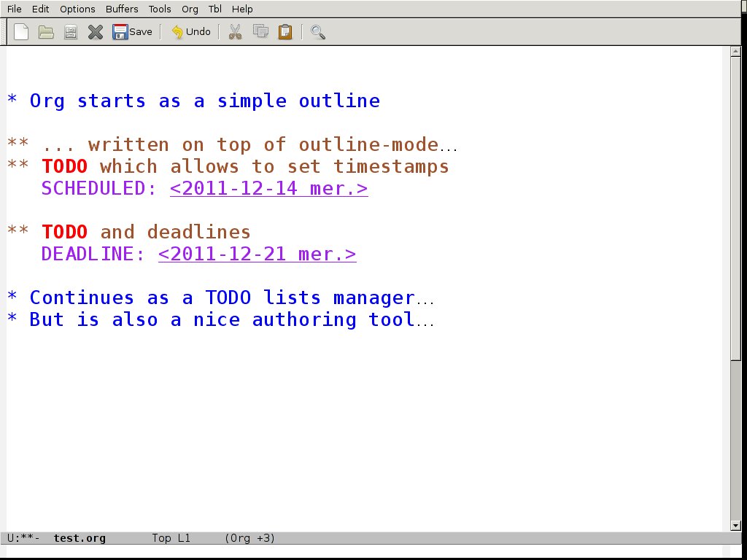Open the Org menu
Viewport: 747px width, 560px height.
[x=190, y=9]
